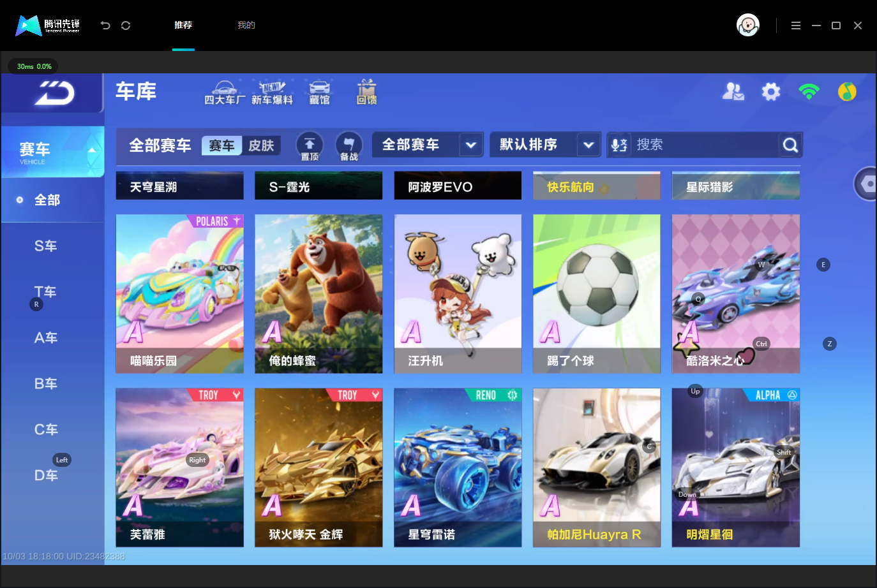Open the user avatar profile
The height and width of the screenshot is (588, 877).
coord(748,26)
